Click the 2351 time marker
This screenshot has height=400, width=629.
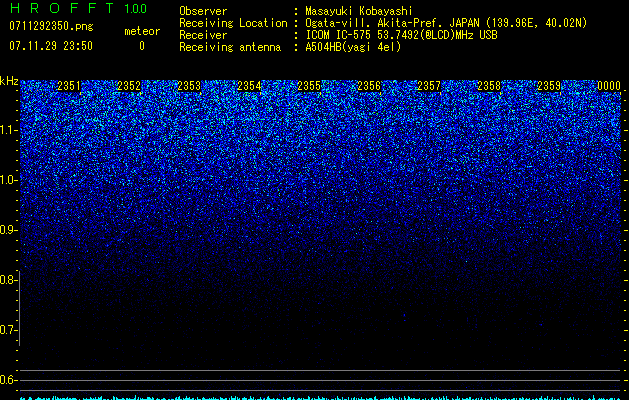point(69,86)
